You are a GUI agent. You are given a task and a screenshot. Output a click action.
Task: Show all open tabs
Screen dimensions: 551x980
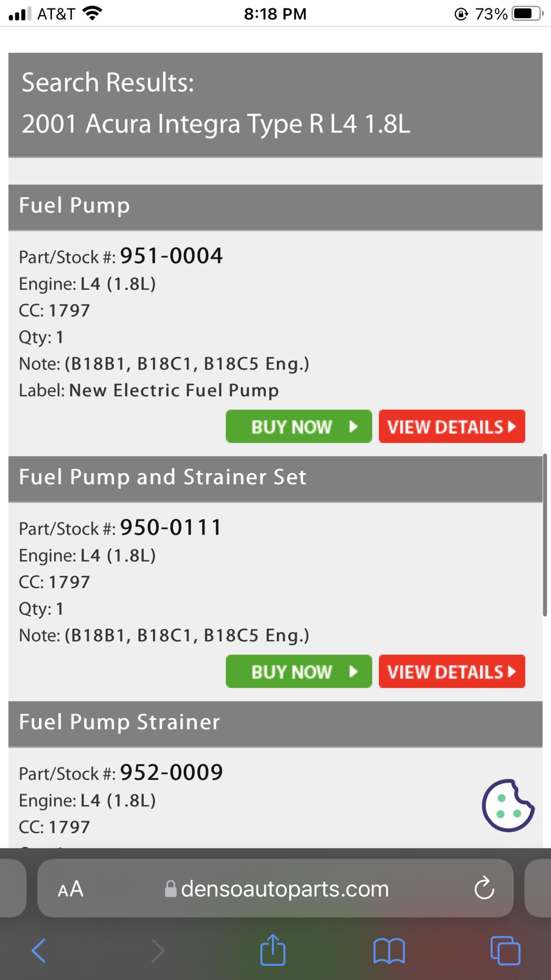click(x=505, y=950)
